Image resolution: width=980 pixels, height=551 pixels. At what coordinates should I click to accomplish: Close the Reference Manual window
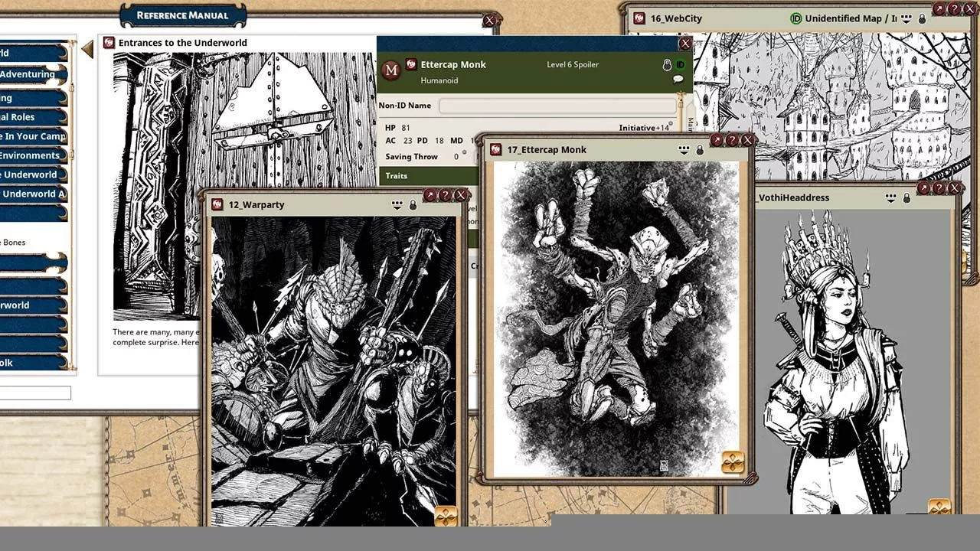coord(490,21)
